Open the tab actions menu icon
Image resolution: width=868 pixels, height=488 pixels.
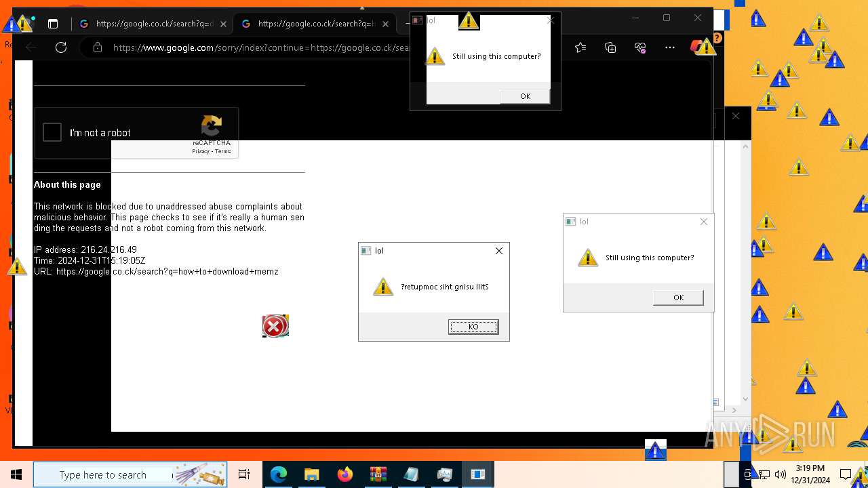tap(52, 24)
